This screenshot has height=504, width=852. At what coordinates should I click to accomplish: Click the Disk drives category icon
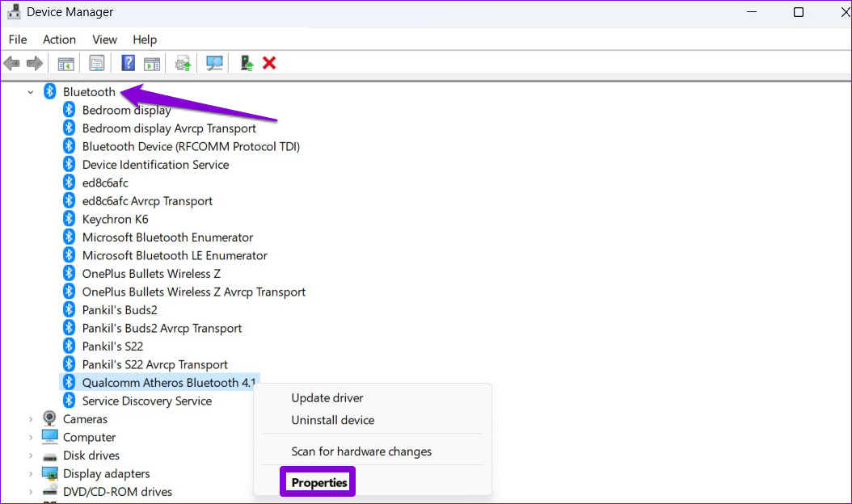[x=49, y=456]
